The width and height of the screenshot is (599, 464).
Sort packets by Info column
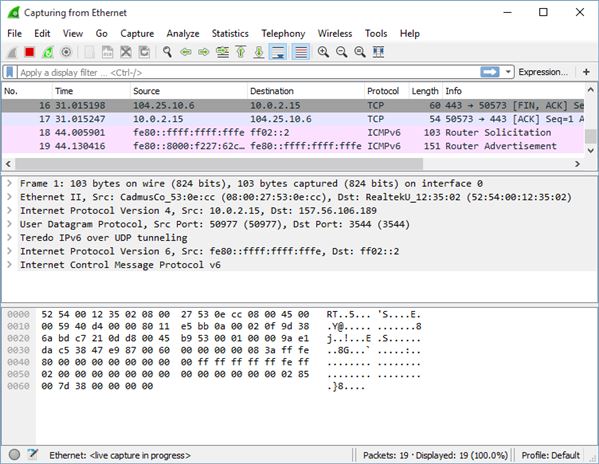click(x=513, y=91)
